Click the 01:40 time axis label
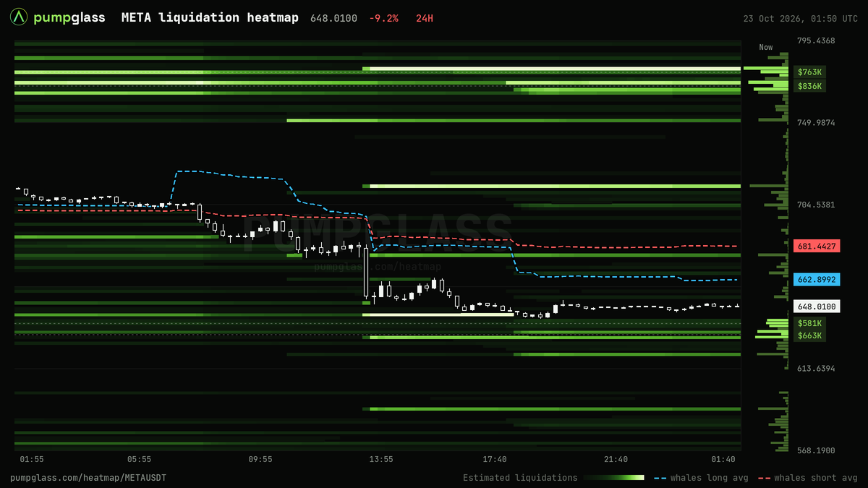This screenshot has width=868, height=488. (x=723, y=459)
